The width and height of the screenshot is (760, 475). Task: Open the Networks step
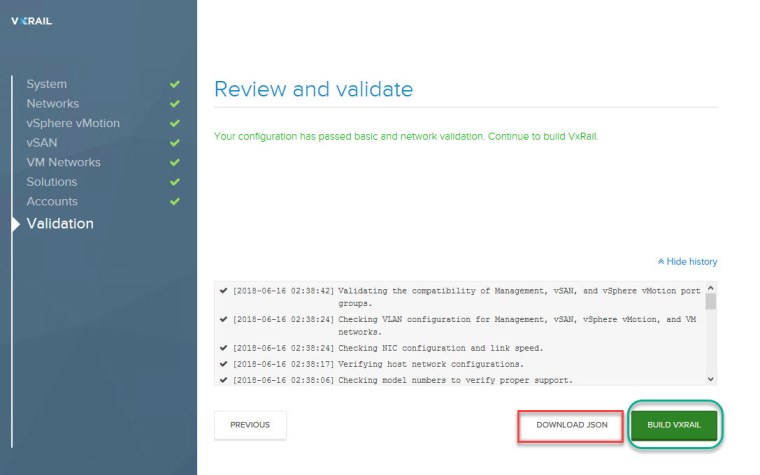(53, 103)
